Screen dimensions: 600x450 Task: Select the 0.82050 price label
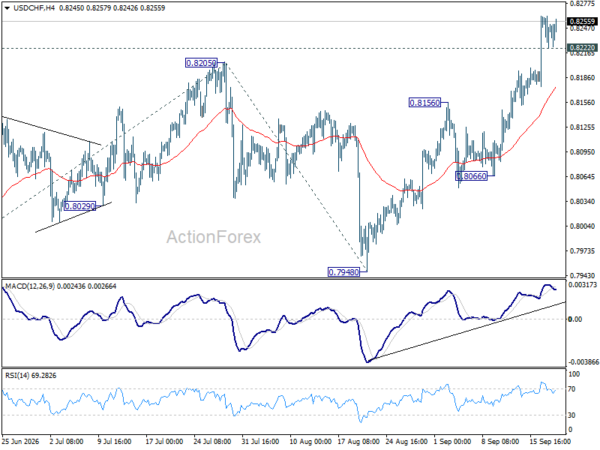tap(201, 63)
